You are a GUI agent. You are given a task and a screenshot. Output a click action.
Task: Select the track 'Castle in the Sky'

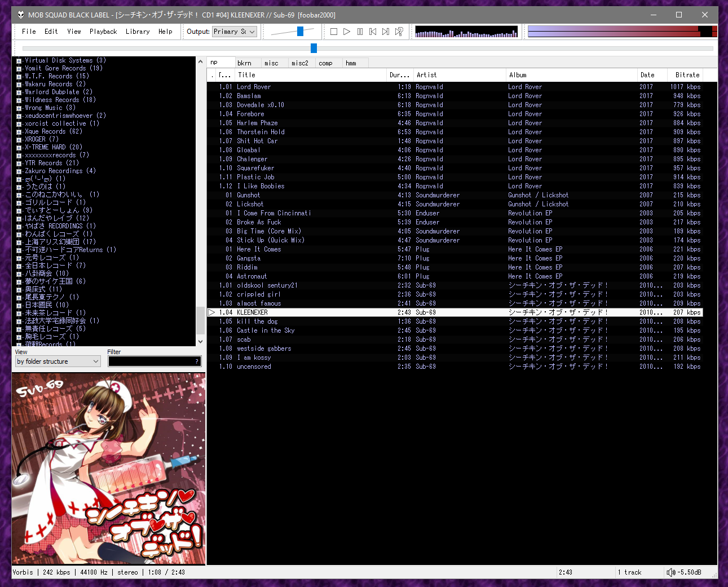455,330
